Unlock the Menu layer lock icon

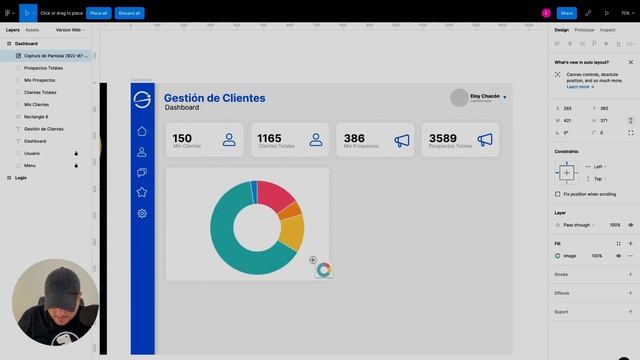[76, 166]
